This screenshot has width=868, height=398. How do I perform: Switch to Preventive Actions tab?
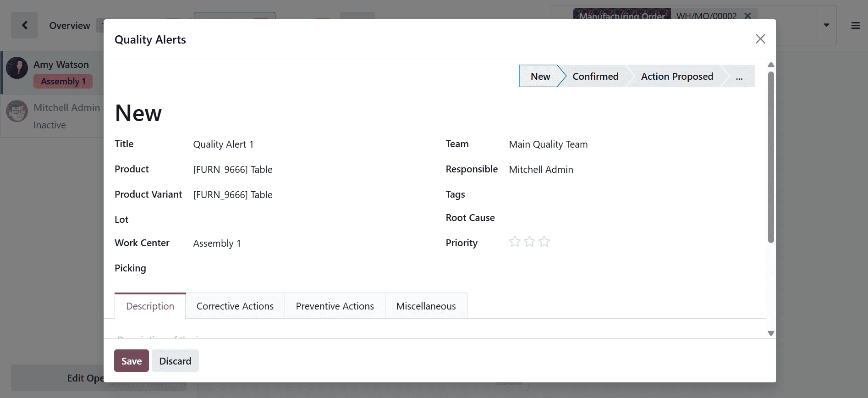point(335,306)
